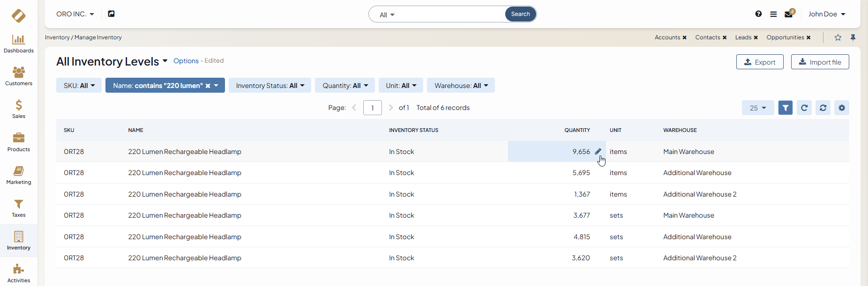Close the Accounts pinned tab
Screen dimensions: 868x286
click(x=684, y=37)
